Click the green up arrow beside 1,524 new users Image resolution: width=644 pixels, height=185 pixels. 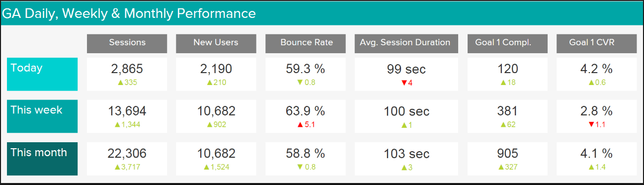[x=205, y=167]
